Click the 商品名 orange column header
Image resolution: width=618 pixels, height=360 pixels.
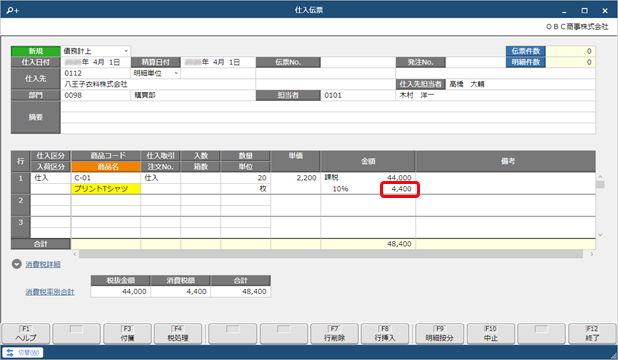coord(106,167)
